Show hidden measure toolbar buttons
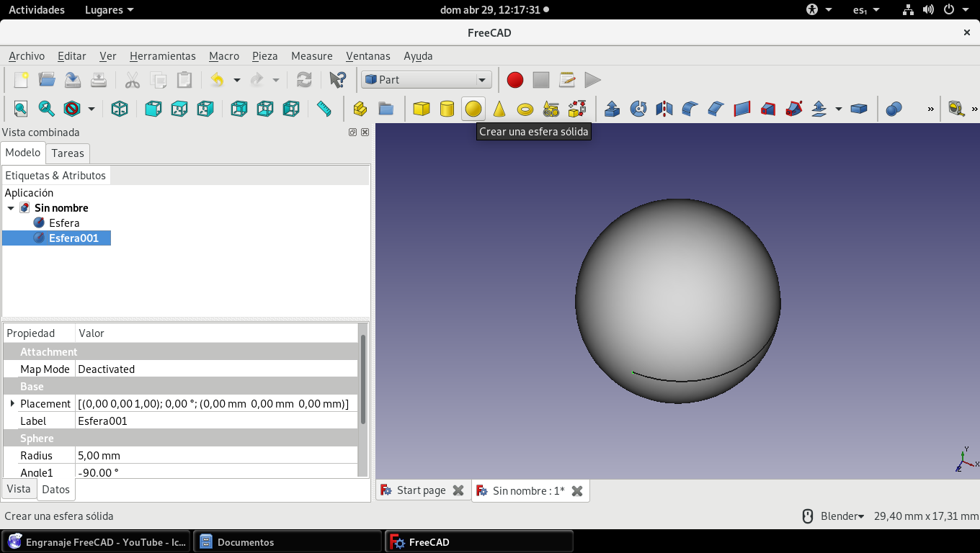The width and height of the screenshot is (980, 553). 975,109
